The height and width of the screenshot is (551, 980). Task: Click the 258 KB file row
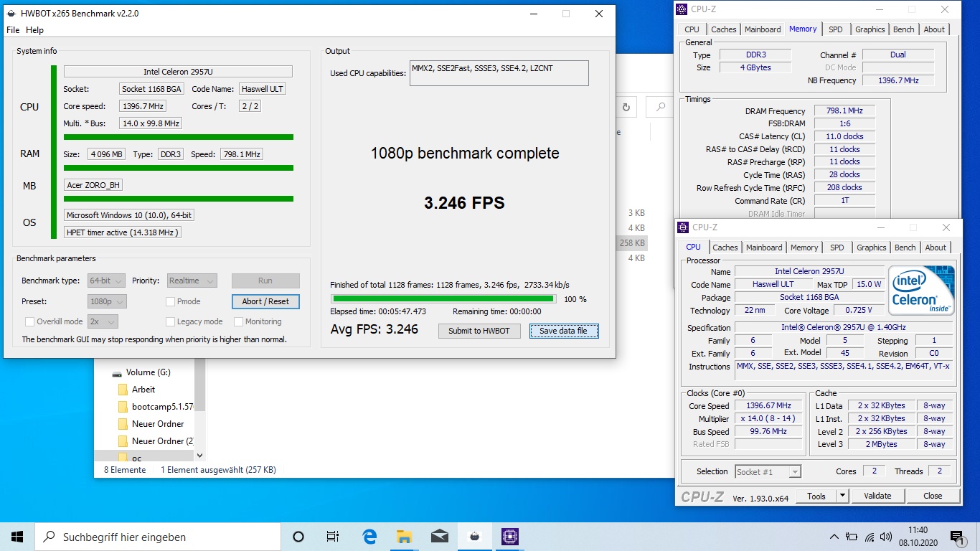click(631, 243)
